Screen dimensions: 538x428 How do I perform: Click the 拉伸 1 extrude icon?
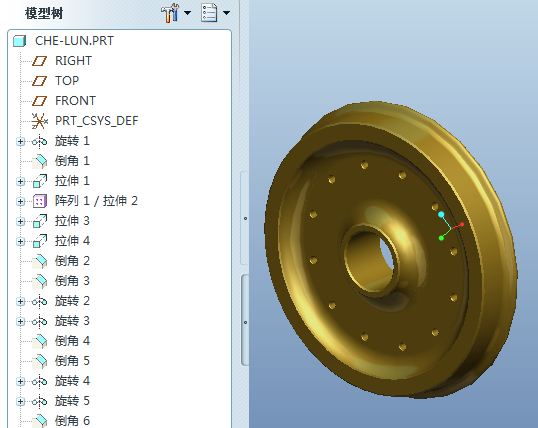point(40,181)
